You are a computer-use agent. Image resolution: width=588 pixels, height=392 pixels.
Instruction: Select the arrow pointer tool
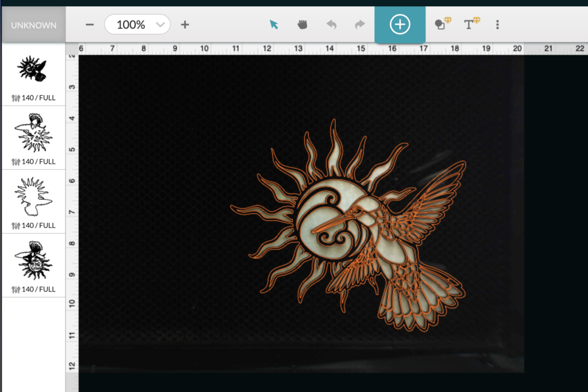click(x=274, y=25)
